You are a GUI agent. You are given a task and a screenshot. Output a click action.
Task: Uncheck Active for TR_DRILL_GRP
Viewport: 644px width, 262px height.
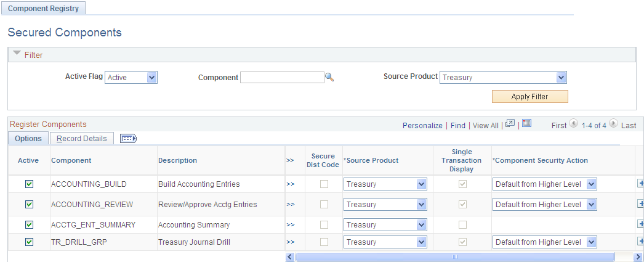pos(29,242)
